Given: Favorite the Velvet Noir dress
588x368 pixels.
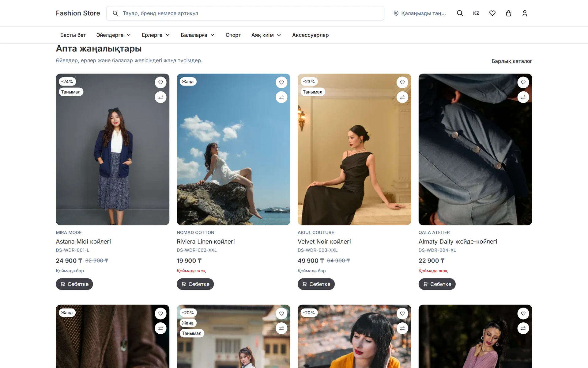Looking at the screenshot, I should 402,82.
